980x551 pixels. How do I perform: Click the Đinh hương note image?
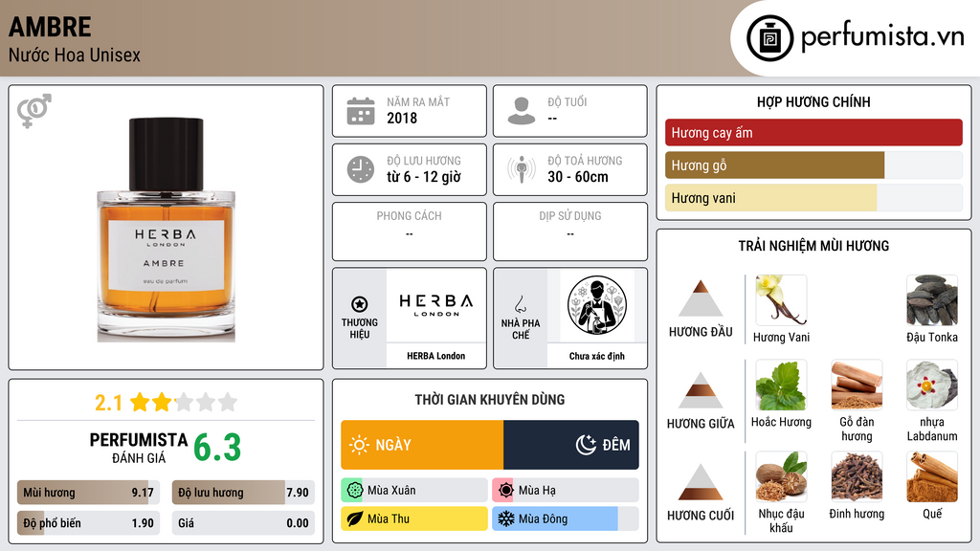[x=857, y=477]
